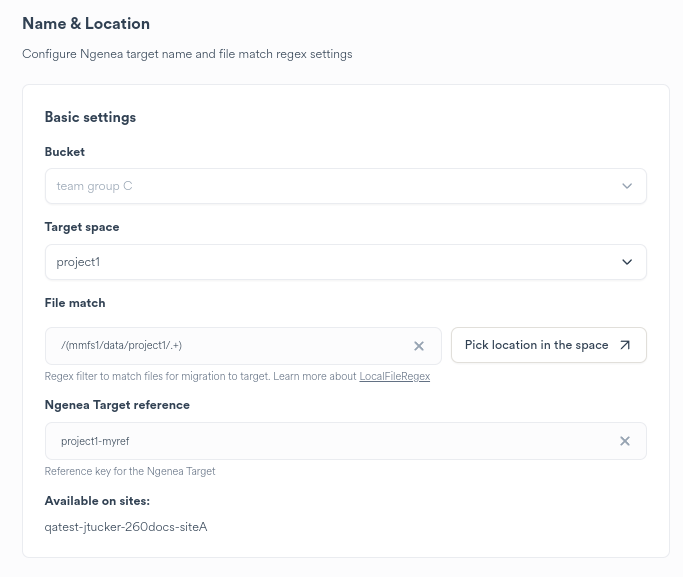Expand the Target space dropdown chevron

coord(627,262)
